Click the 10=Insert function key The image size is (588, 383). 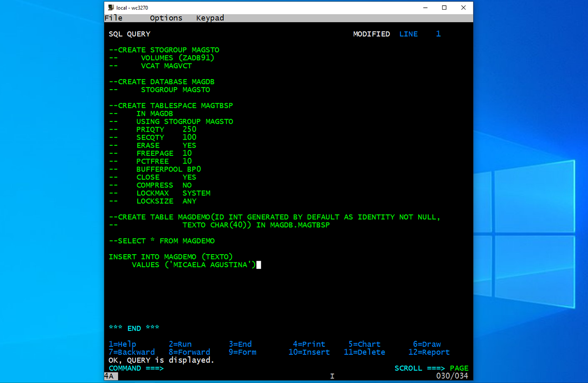point(309,352)
